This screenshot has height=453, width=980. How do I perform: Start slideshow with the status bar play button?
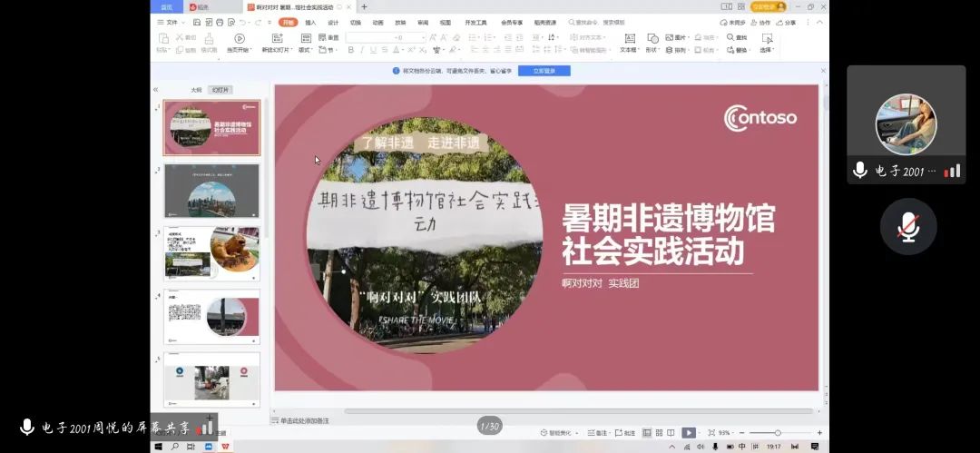[689, 433]
